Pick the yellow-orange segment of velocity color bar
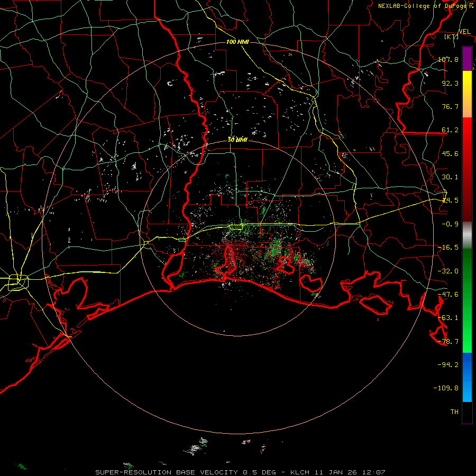 pos(467,94)
